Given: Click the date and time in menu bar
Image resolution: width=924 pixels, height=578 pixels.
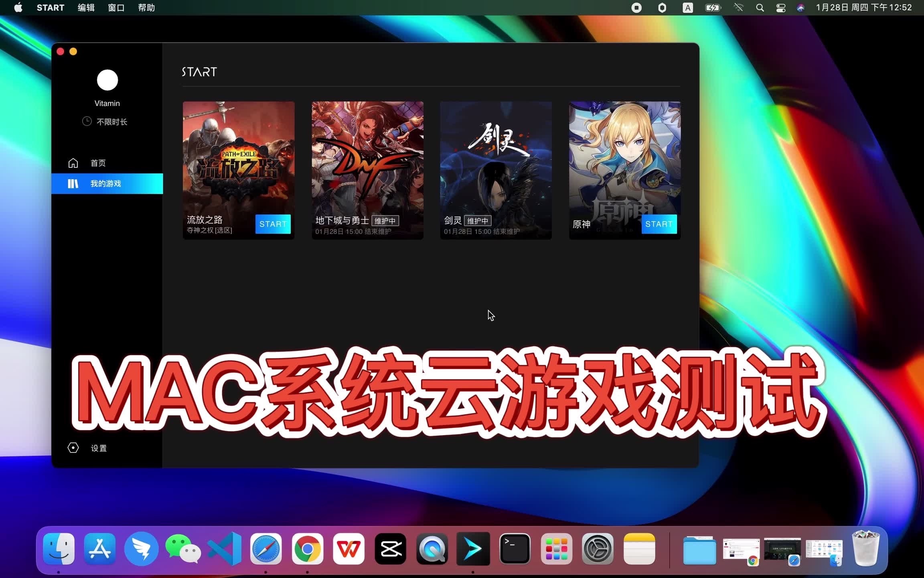Looking at the screenshot, I should pos(864,8).
